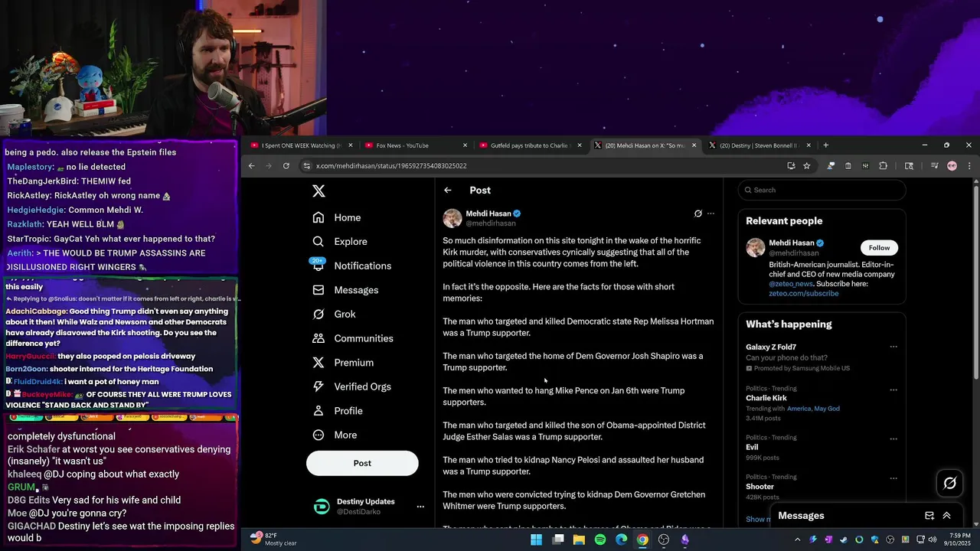Open Obsidian from the taskbar

click(x=685, y=540)
